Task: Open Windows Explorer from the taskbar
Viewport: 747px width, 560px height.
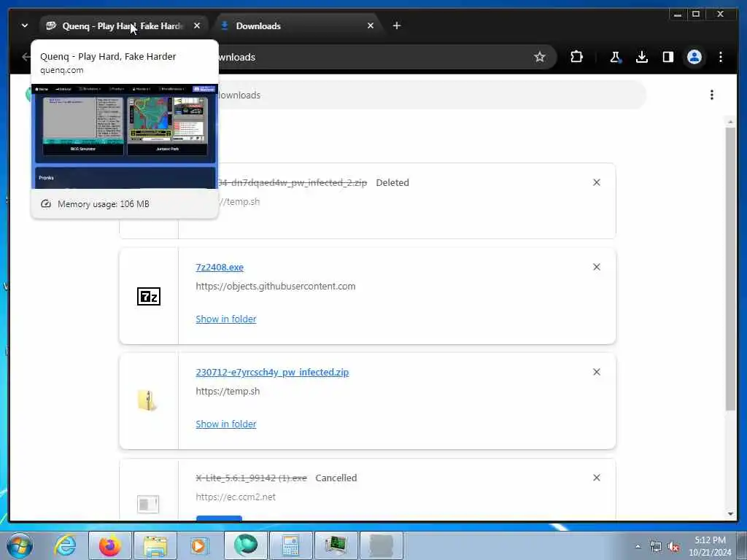Action: (x=155, y=545)
